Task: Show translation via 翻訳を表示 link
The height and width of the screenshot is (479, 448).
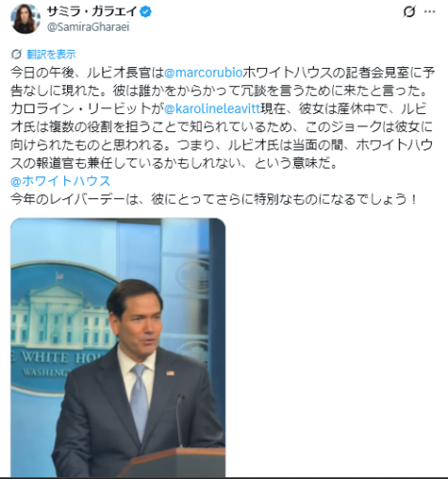Action: 51,55
